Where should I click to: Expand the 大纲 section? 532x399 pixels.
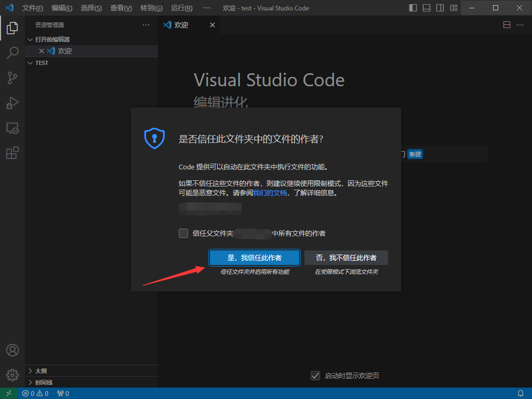41,371
